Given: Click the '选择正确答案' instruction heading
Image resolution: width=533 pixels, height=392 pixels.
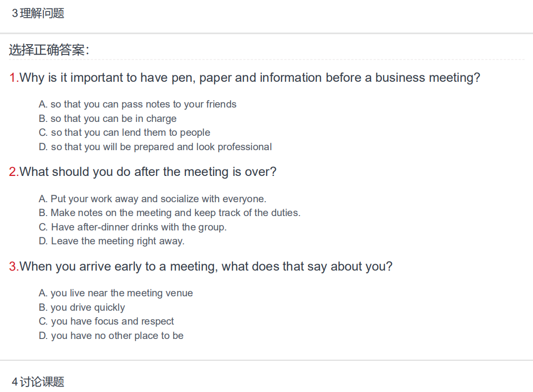Looking at the screenshot, I should (49, 50).
